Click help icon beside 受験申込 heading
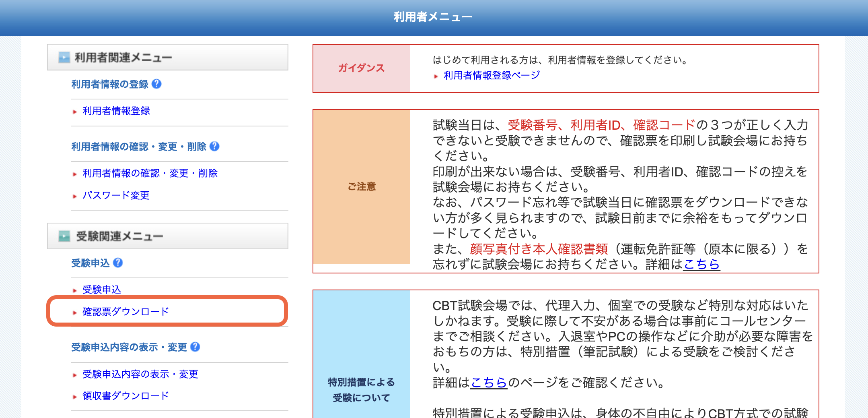Viewport: 868px width, 418px height. coord(118,263)
